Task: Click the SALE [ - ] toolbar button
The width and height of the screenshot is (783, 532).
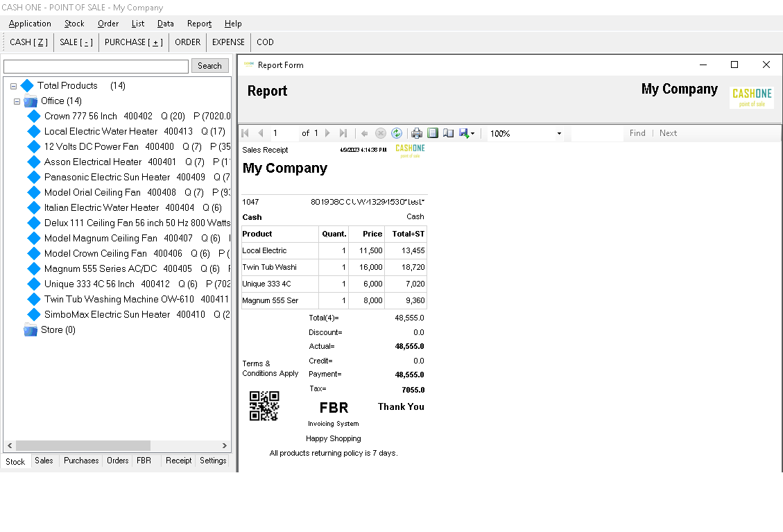Action: coord(76,42)
